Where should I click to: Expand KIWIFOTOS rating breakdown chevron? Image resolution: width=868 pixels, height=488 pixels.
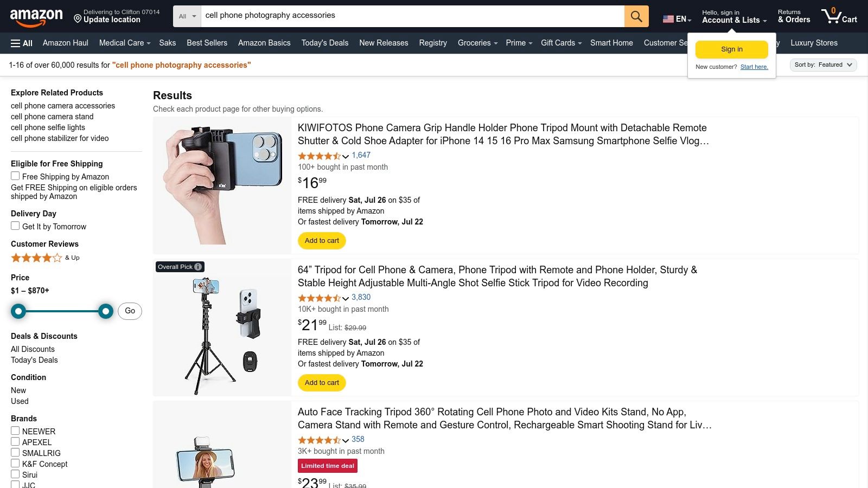[x=345, y=156]
